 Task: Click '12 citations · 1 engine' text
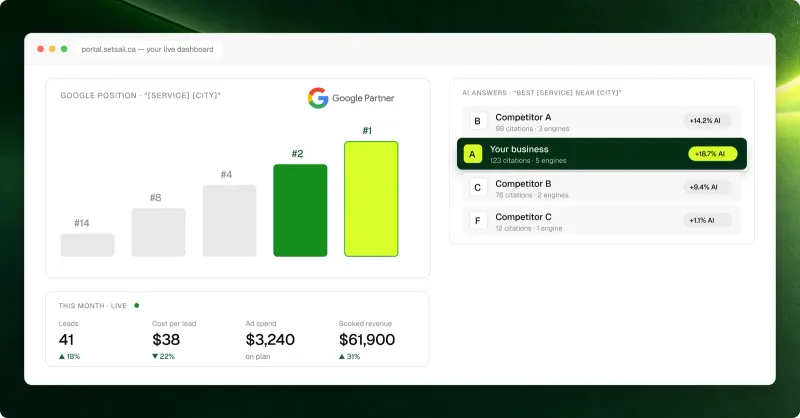[x=529, y=229]
